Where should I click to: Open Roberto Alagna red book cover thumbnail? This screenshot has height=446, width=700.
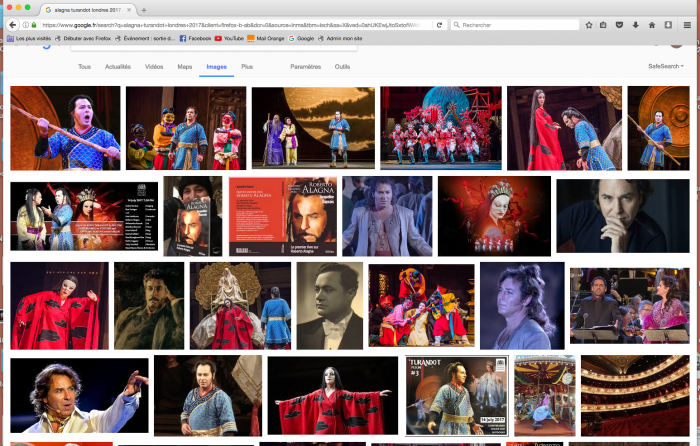point(283,217)
